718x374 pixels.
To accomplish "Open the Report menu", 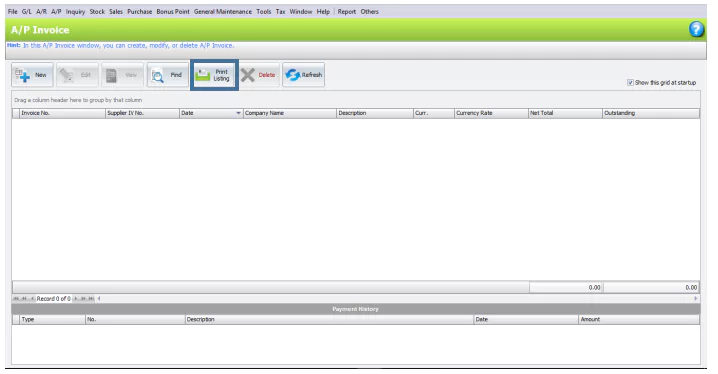I will click(x=347, y=11).
